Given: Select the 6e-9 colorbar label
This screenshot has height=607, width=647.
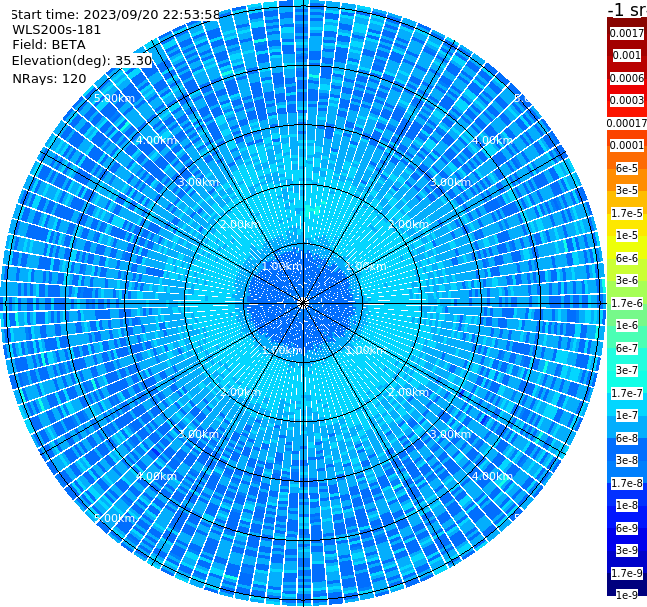Looking at the screenshot, I should pyautogui.click(x=627, y=528).
